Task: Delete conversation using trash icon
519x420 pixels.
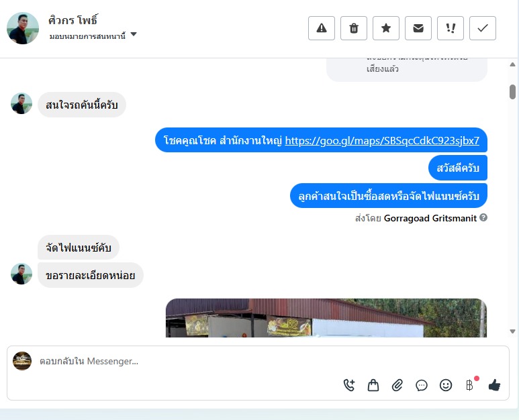Action: (x=354, y=28)
